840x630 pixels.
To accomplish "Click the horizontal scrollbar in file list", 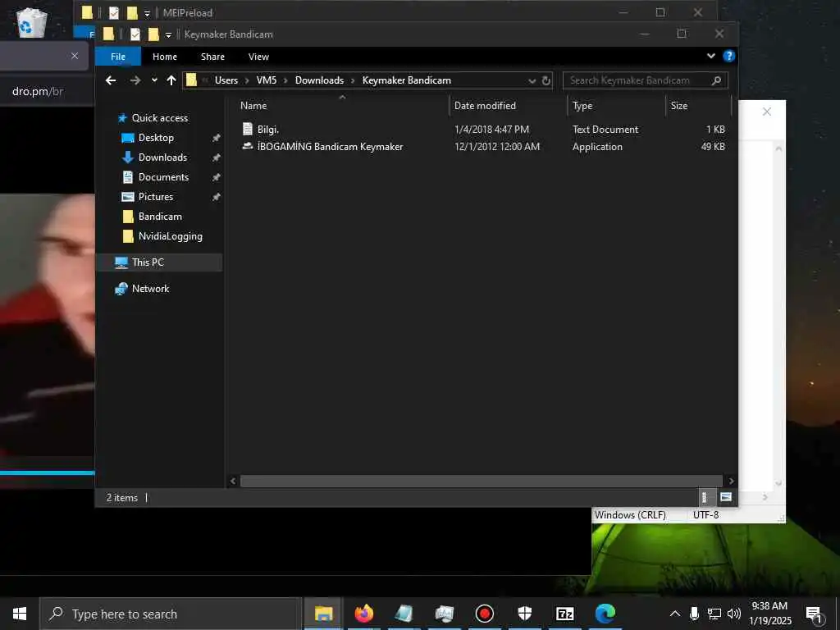I will (481, 481).
